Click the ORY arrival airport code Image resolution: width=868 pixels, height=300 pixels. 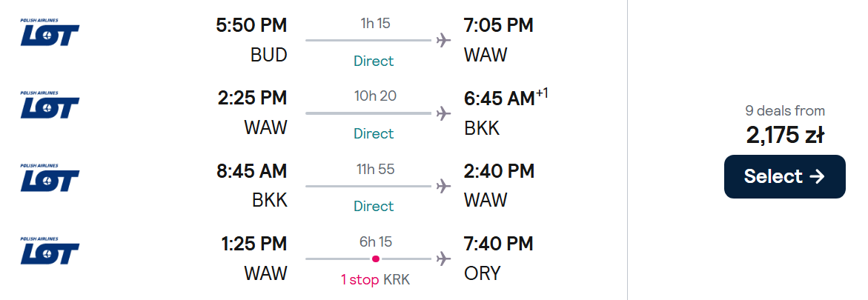(x=482, y=273)
